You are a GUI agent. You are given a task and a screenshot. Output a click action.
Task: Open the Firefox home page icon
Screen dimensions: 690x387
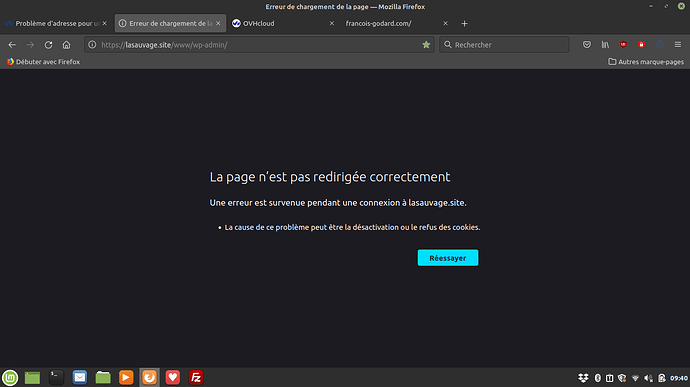(x=66, y=44)
